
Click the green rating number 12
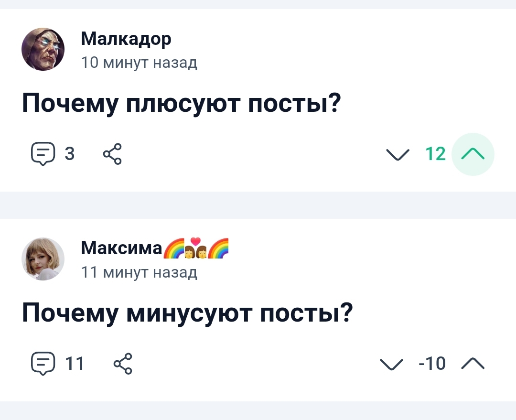point(435,154)
